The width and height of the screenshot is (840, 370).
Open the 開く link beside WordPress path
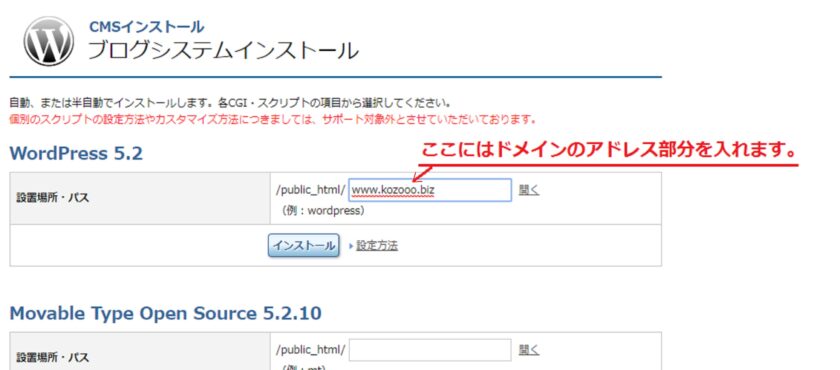click(x=529, y=190)
